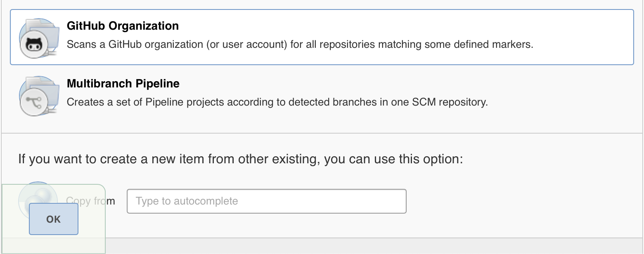The image size is (644, 254).
Task: Choose the Multibranch Pipeline item type
Action: (322, 96)
